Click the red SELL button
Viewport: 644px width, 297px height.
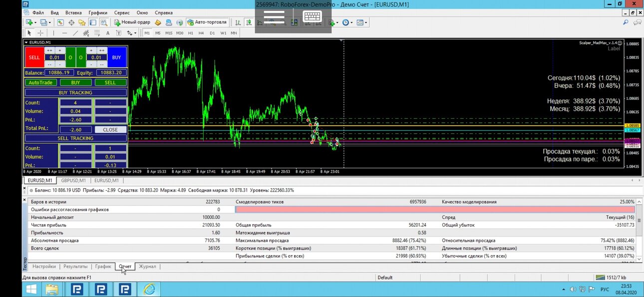pyautogui.click(x=34, y=57)
